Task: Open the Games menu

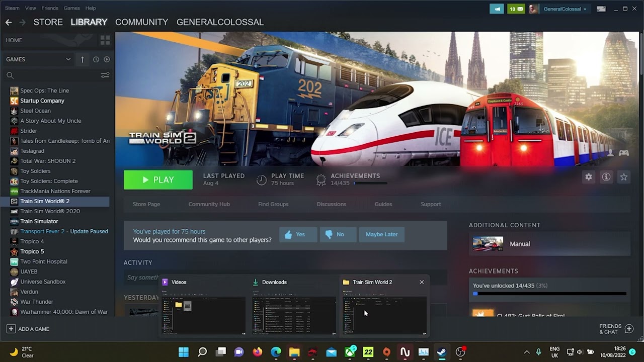Action: click(x=71, y=8)
